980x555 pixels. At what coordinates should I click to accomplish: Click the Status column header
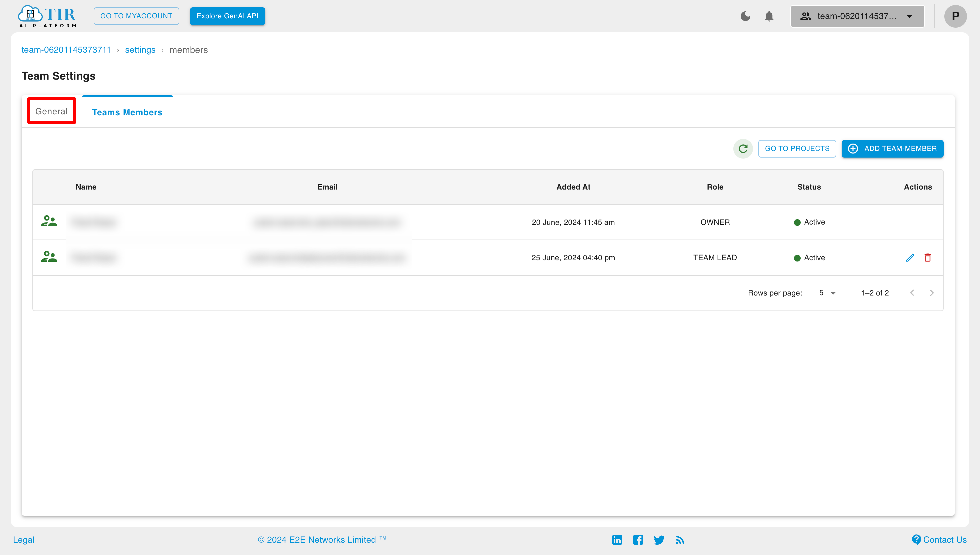(x=809, y=187)
